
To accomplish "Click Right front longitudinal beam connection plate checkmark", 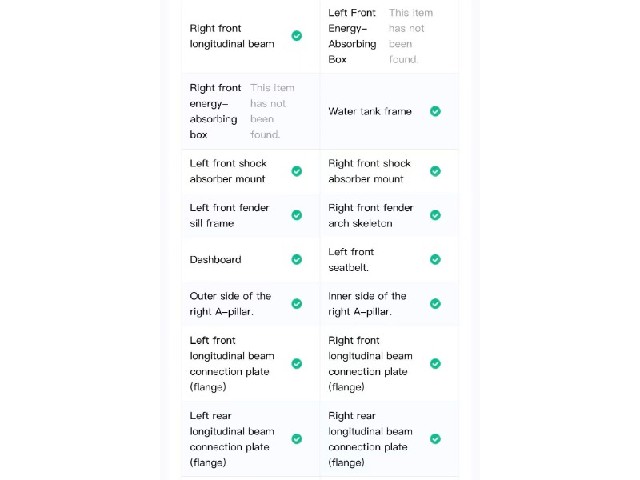I will [x=435, y=363].
